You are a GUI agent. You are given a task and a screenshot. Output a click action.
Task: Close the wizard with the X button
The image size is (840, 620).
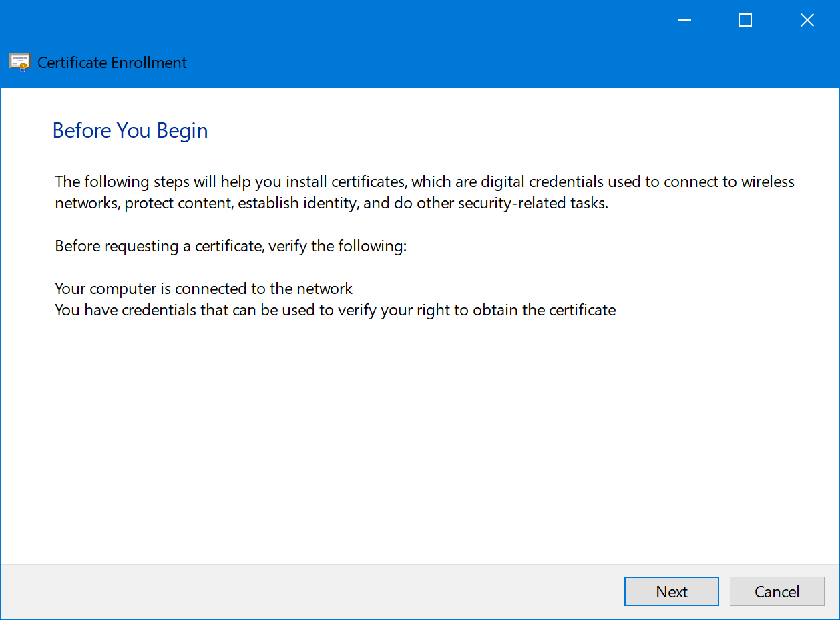point(807,20)
